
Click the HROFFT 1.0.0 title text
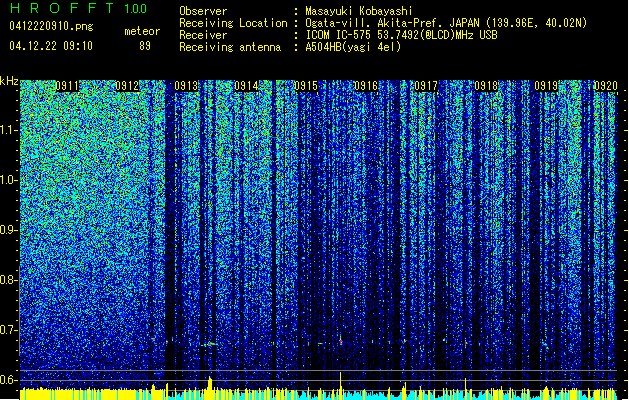(78, 8)
